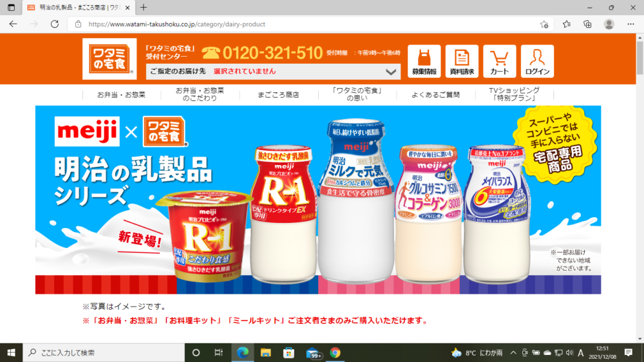Open the Mail app with 99+ badge
This screenshot has height=362, width=644.
point(314,353)
